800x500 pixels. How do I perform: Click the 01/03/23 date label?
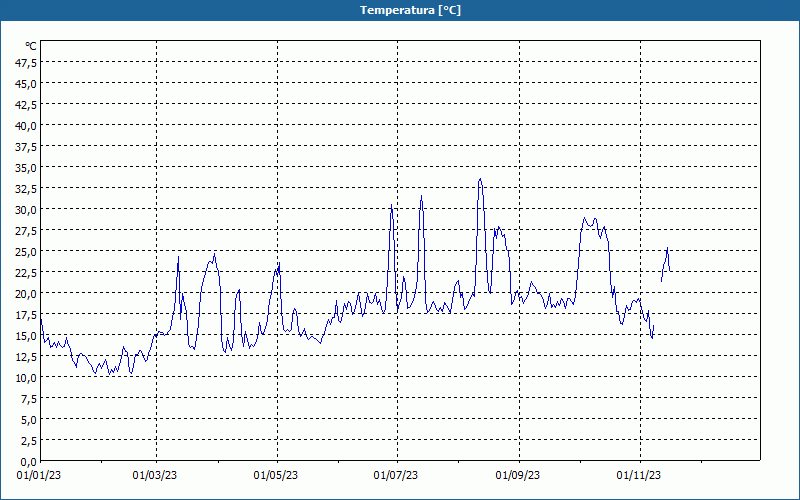(155, 476)
